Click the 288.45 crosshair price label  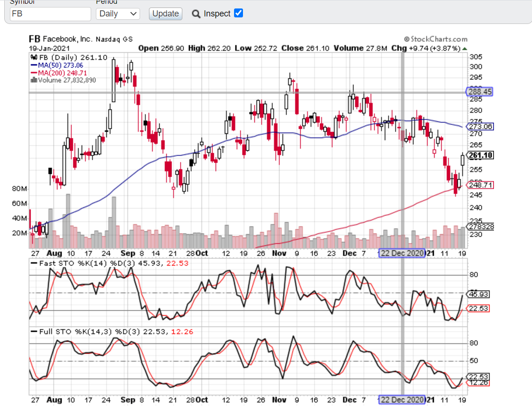point(479,92)
